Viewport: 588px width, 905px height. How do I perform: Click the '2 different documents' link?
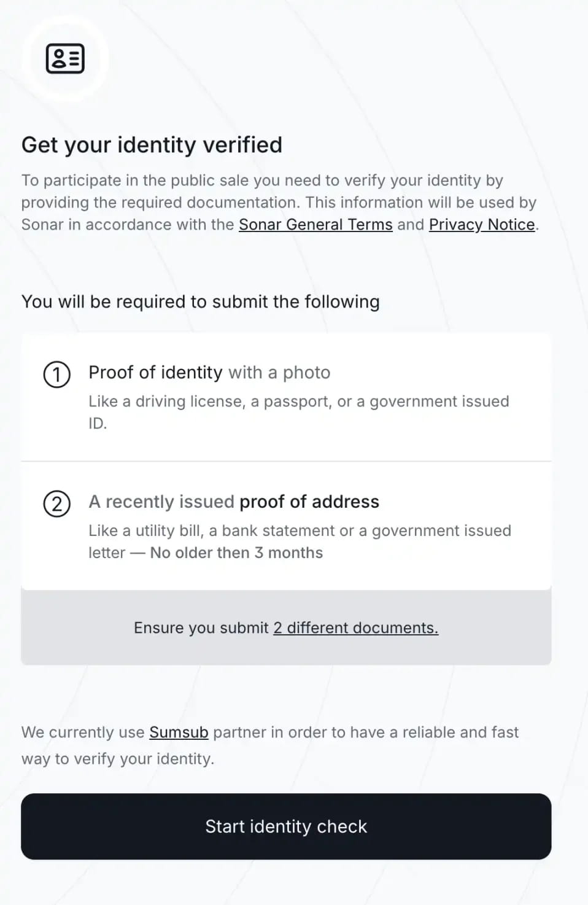tap(356, 627)
